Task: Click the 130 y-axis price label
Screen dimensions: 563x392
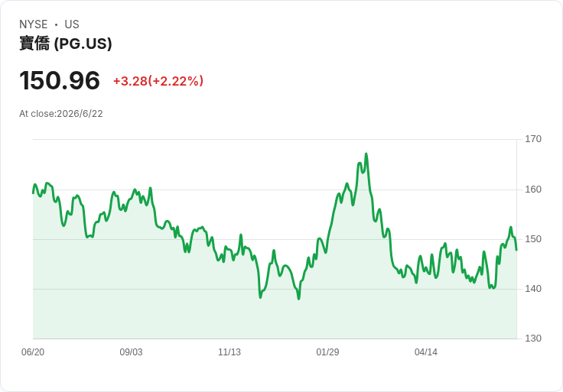Action: (x=533, y=339)
